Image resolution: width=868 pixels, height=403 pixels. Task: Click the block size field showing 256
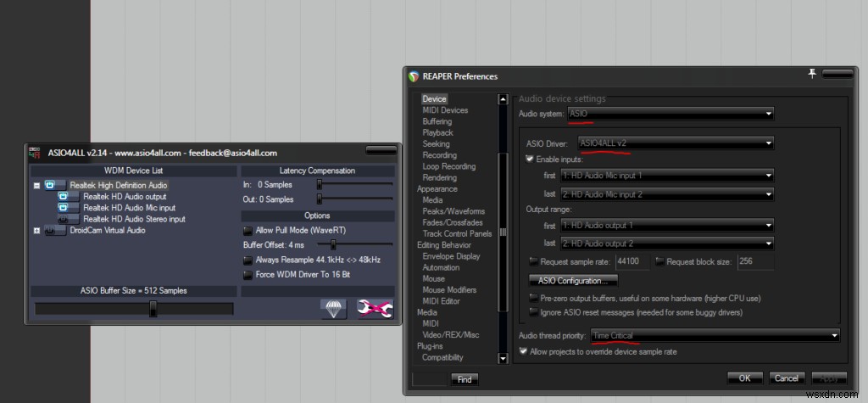pyautogui.click(x=755, y=261)
